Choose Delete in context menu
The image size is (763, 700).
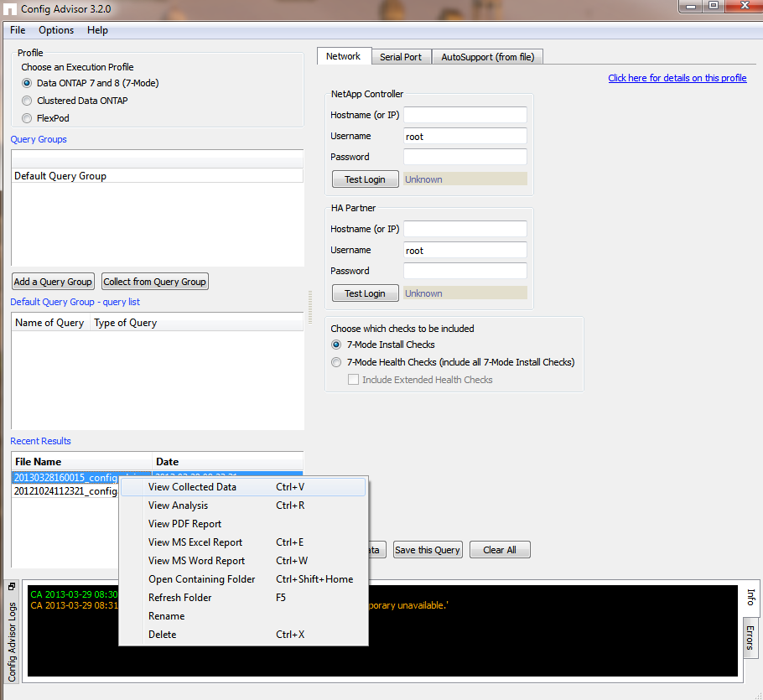243,635
